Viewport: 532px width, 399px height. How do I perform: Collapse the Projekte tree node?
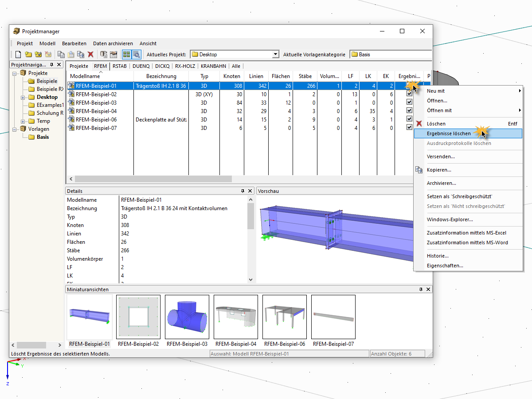(15, 73)
